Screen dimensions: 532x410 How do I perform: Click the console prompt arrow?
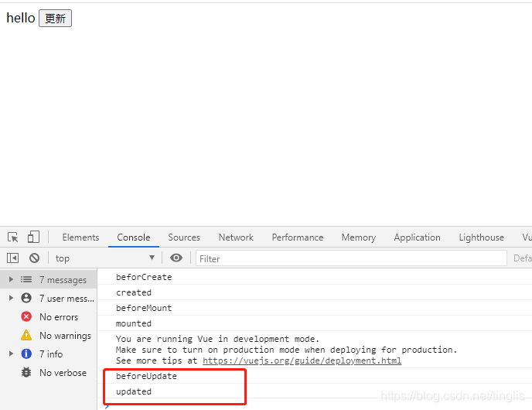(107, 407)
